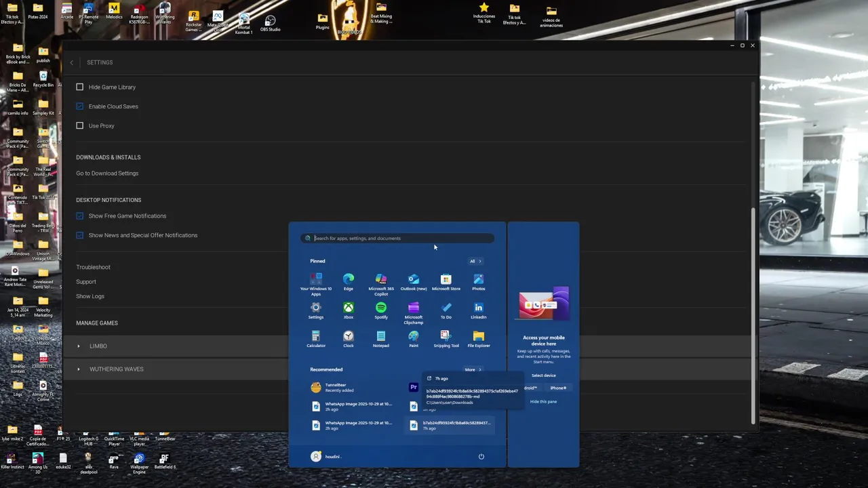Open Edge from the Start menu pinned apps
Screen dimensions: 868x488
[349, 282]
